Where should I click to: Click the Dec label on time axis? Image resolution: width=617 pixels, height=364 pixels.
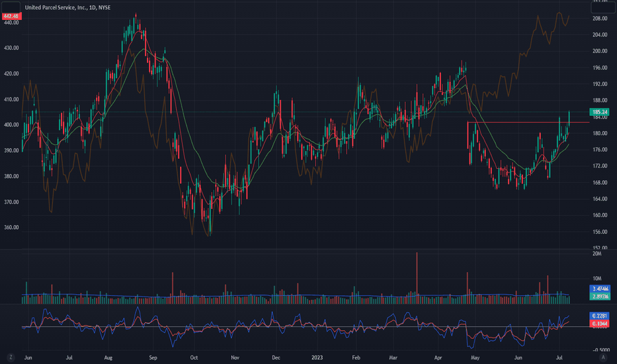point(276,357)
